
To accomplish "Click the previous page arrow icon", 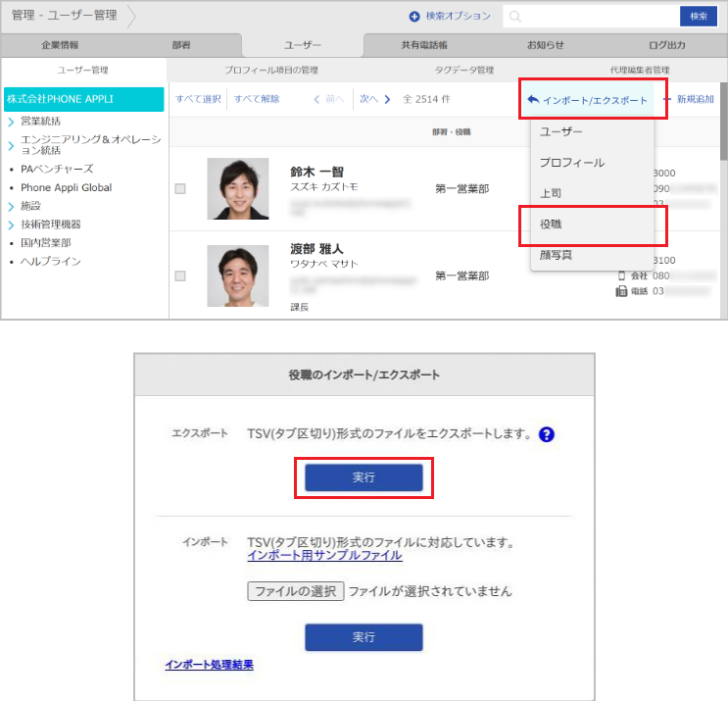I will pyautogui.click(x=316, y=99).
